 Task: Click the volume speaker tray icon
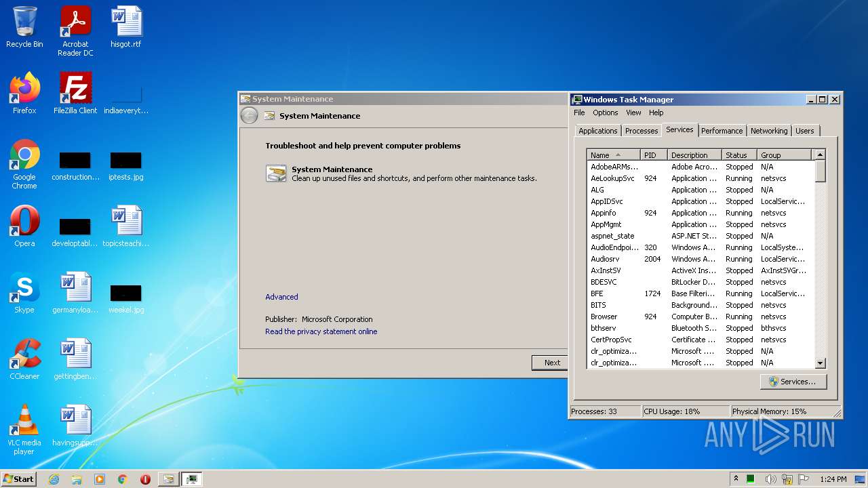(771, 479)
